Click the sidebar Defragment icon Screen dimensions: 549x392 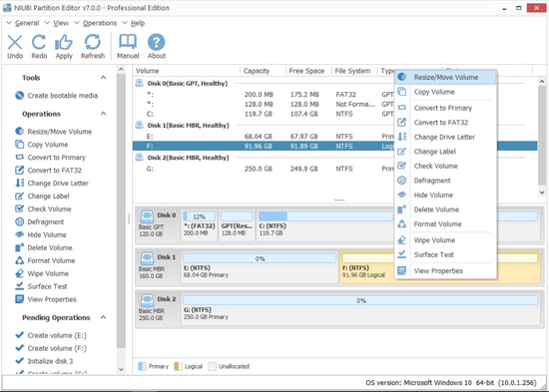point(20,221)
